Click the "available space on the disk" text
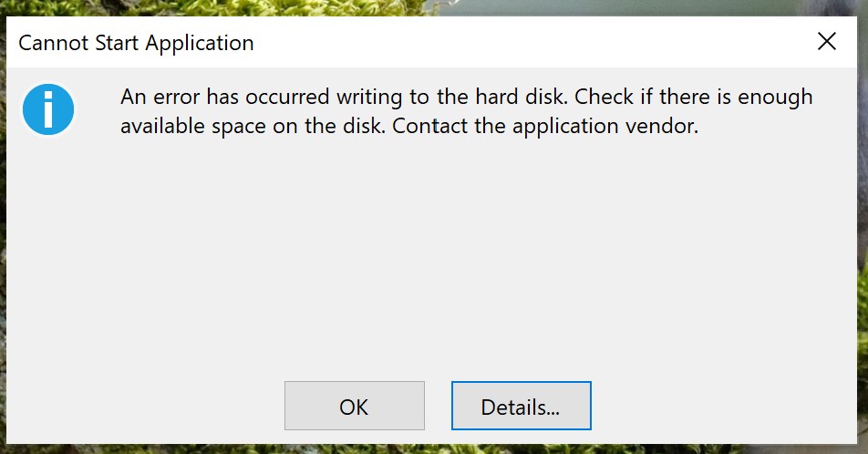868x454 pixels. tap(253, 126)
